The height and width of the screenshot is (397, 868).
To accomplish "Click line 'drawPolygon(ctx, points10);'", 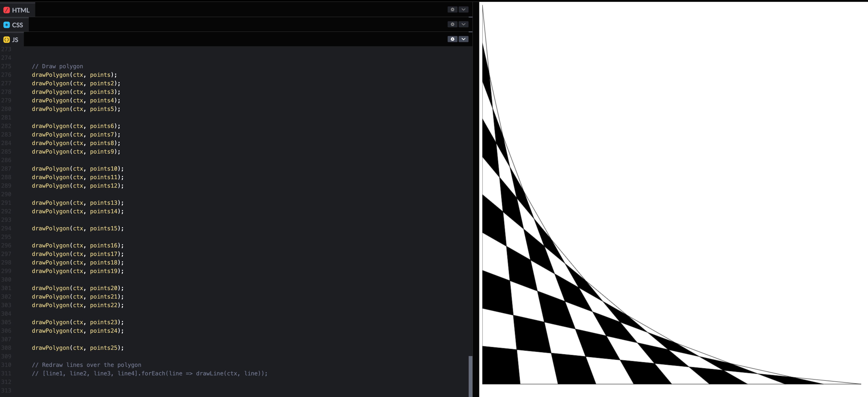I will [x=78, y=169].
